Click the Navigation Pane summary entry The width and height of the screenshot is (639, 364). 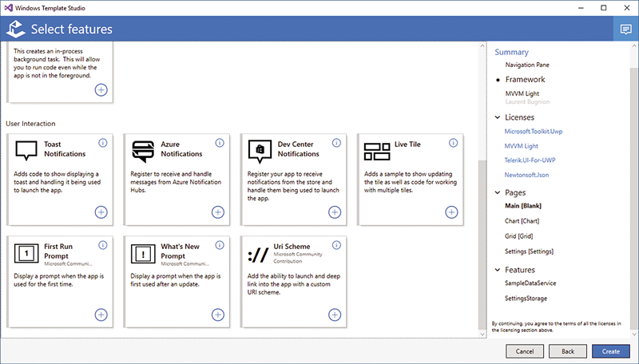(527, 65)
